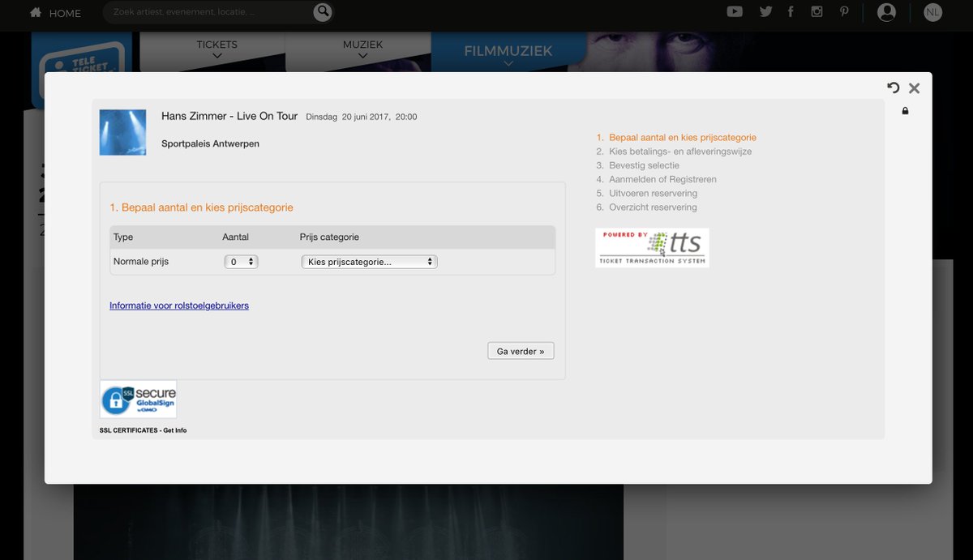973x560 pixels.
Task: Click SSL CERTIFICATES - Get Info link
Action: tap(143, 430)
